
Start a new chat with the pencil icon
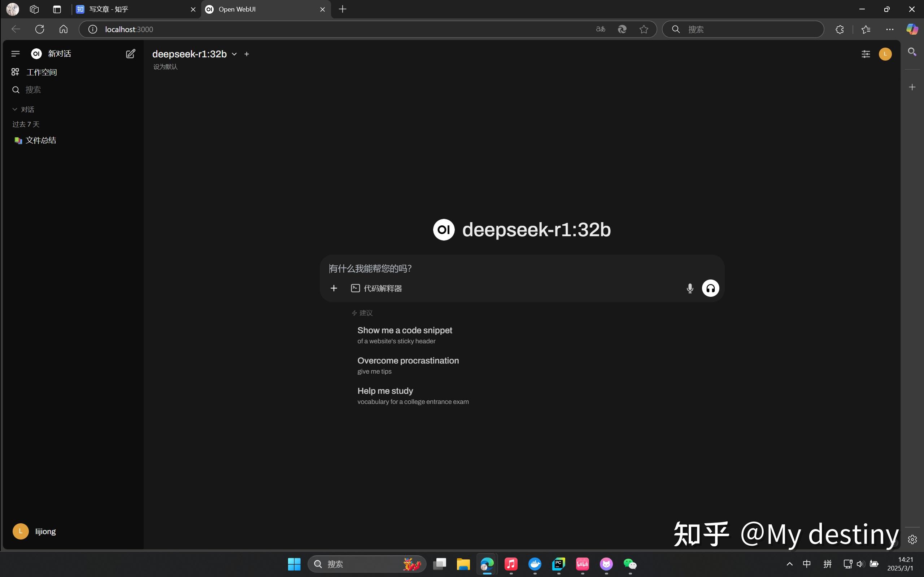pyautogui.click(x=131, y=53)
